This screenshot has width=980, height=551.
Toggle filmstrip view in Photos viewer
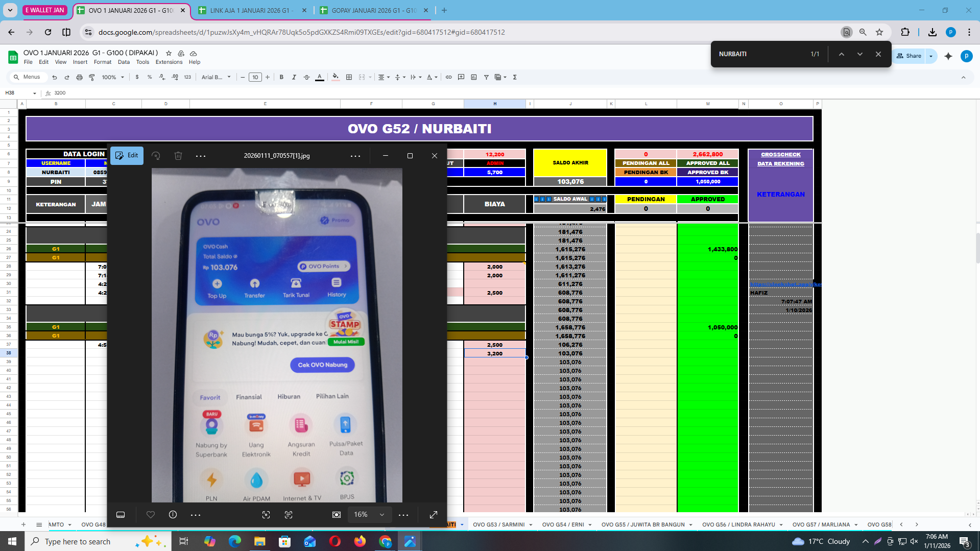(121, 515)
